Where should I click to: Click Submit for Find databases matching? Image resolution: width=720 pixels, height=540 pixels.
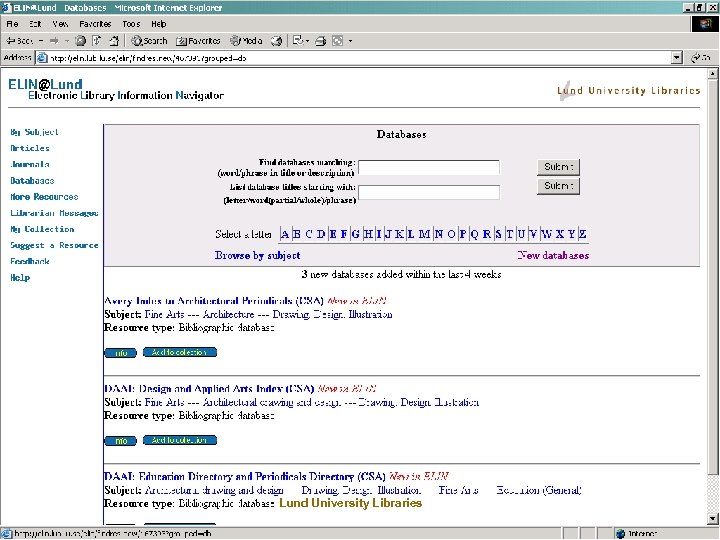(x=558, y=167)
